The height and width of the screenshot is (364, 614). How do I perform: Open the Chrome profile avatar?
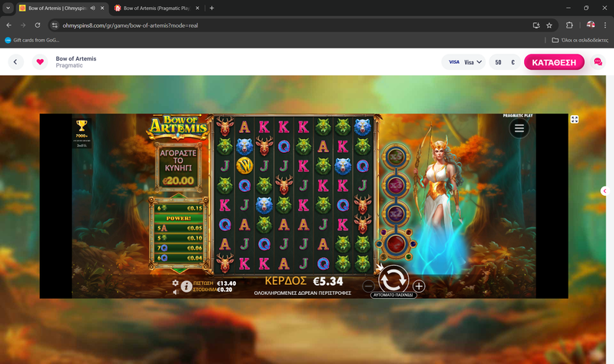590,25
